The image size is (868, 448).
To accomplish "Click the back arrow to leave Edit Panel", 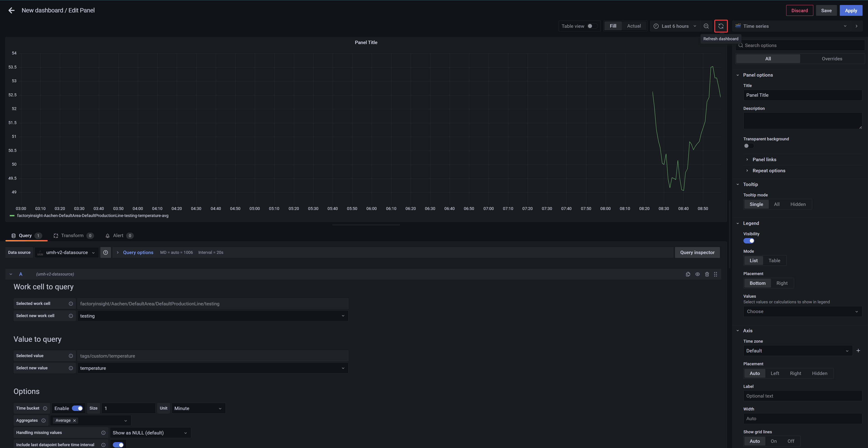I will click(12, 10).
